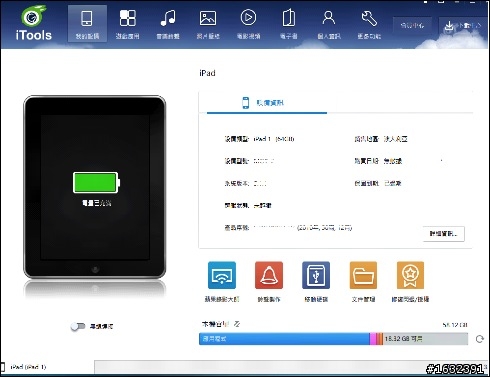Click the iPad device preview image
The image size is (490, 377).
(95, 187)
